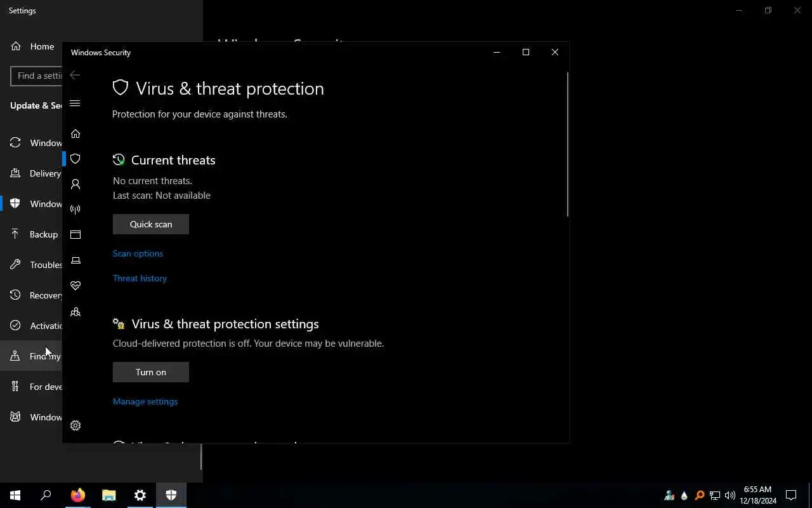The image size is (812, 508).
Task: Select Windows Security in Settings sidebar
Action: (31, 204)
